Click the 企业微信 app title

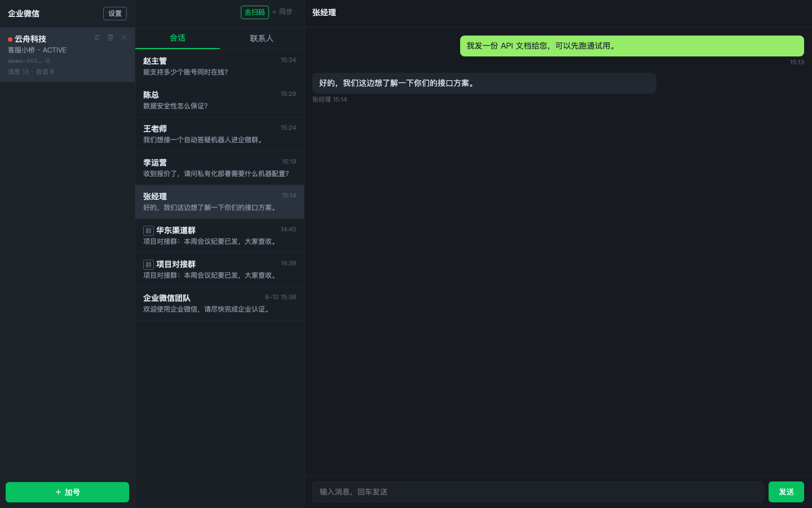coord(24,14)
